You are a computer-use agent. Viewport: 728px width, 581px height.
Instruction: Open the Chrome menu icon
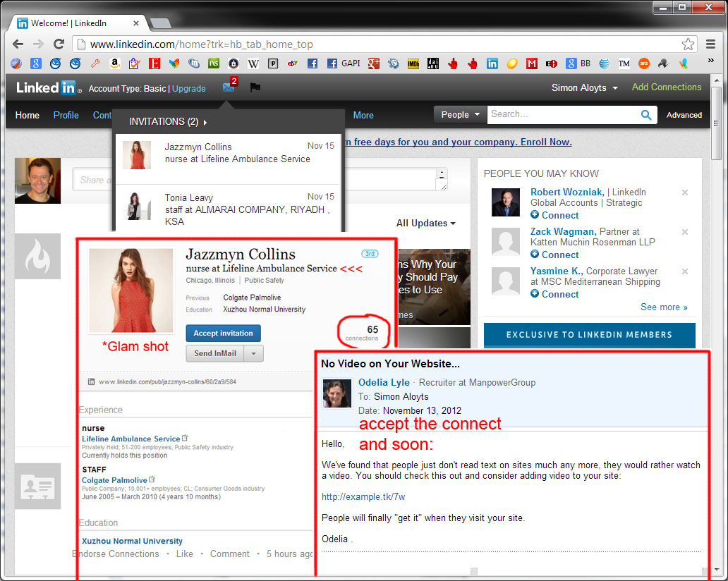710,44
